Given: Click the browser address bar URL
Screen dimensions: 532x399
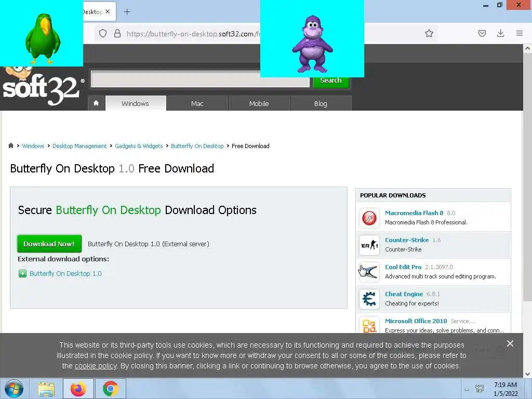Looking at the screenshot, I should (x=193, y=34).
